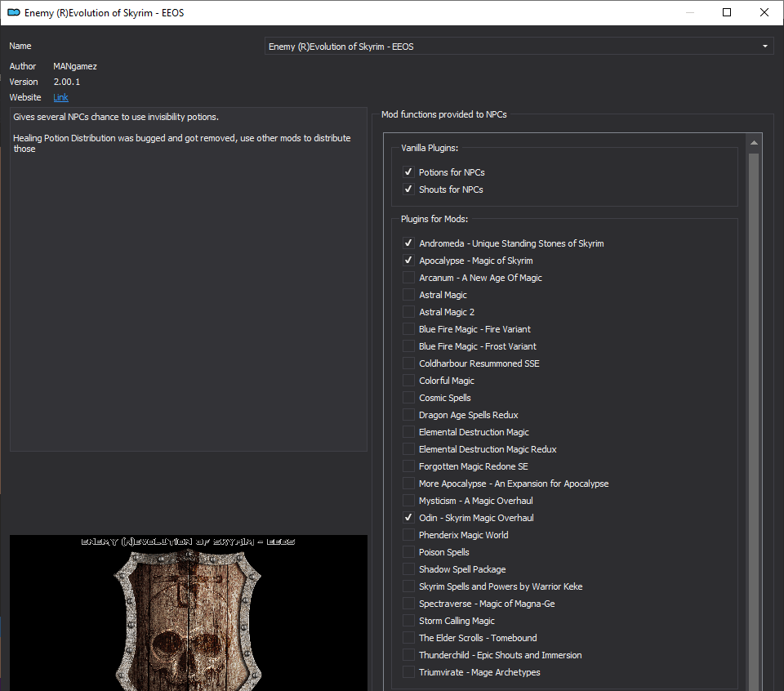Click the author name MANgamez
This screenshot has width=784, height=691.
pyautogui.click(x=75, y=66)
